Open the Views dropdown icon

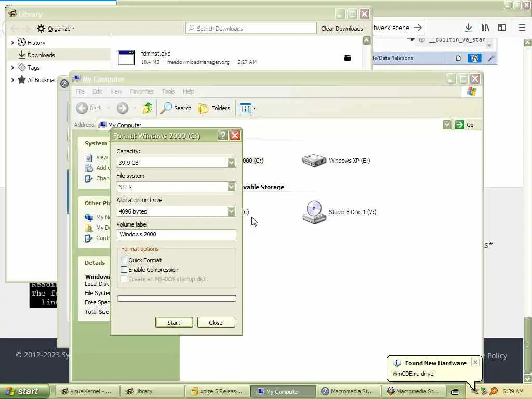pos(247,108)
